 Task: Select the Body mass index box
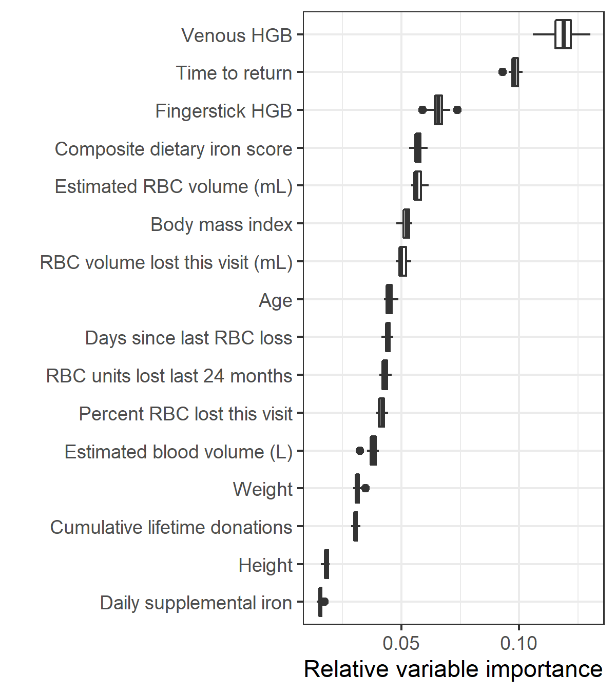(406, 224)
